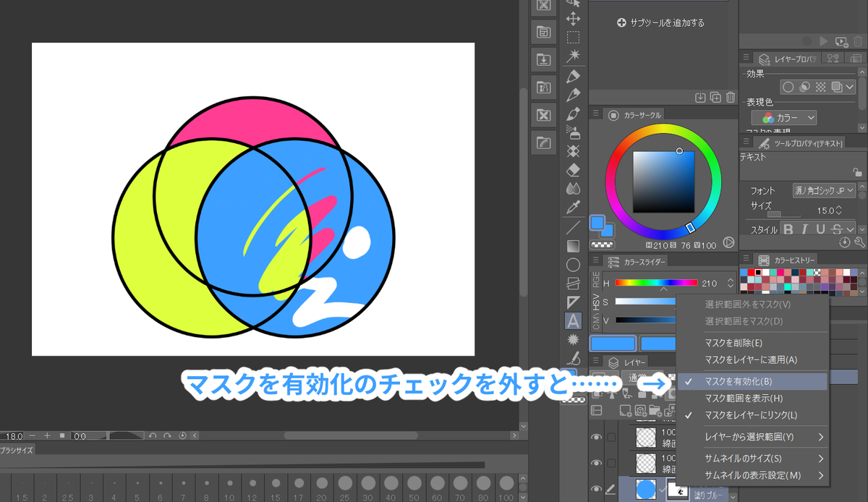Select the Eraser tool

coord(573,170)
